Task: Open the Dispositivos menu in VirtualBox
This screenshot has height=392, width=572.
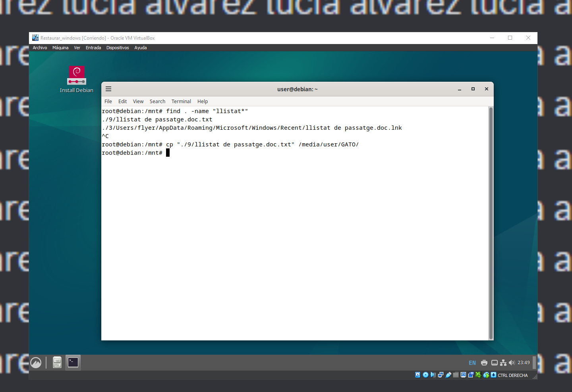Action: (118, 48)
